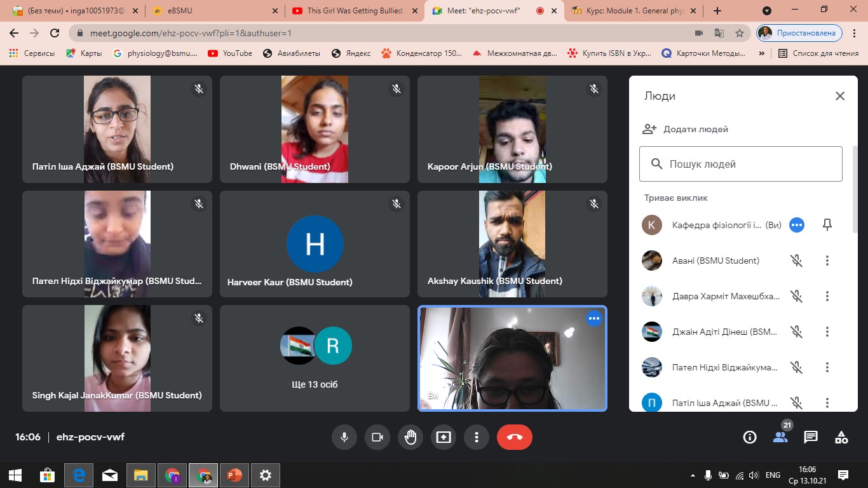Screen dimensions: 868x488
Task: Expand bookmarks overflow chevron
Action: [761, 53]
